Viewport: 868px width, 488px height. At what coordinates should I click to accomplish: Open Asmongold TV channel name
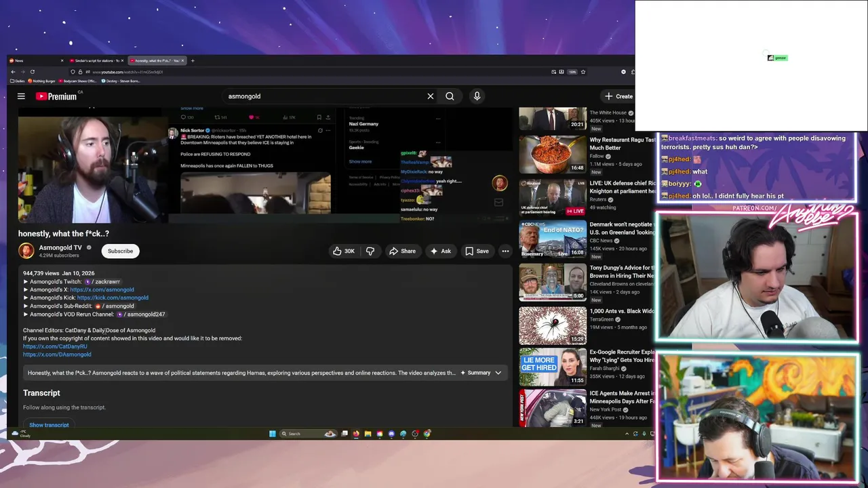click(60, 247)
